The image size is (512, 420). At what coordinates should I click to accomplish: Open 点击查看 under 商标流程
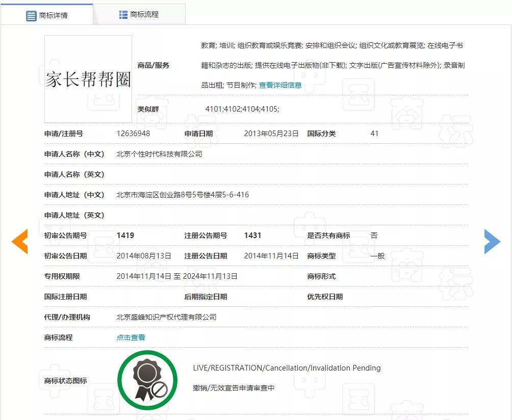(131, 337)
